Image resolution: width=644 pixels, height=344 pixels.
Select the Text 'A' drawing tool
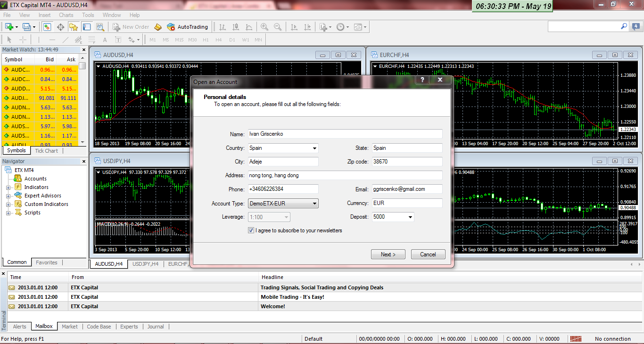click(105, 40)
